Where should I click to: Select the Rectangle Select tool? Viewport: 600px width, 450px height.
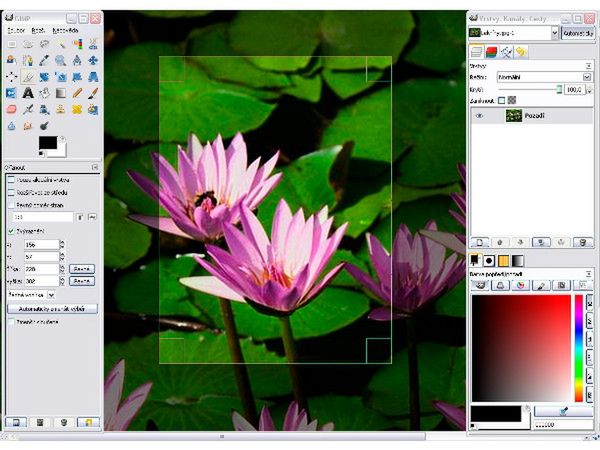pyautogui.click(x=11, y=44)
